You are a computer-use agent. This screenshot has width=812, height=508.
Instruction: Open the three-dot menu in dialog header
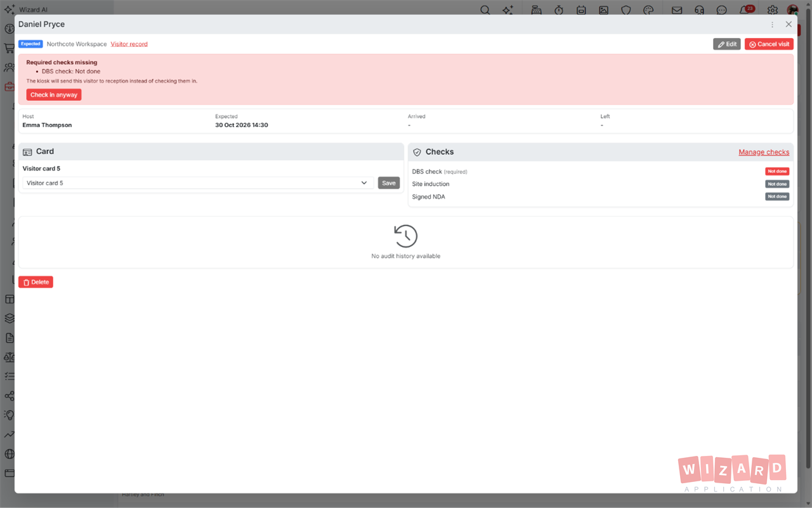(x=772, y=25)
